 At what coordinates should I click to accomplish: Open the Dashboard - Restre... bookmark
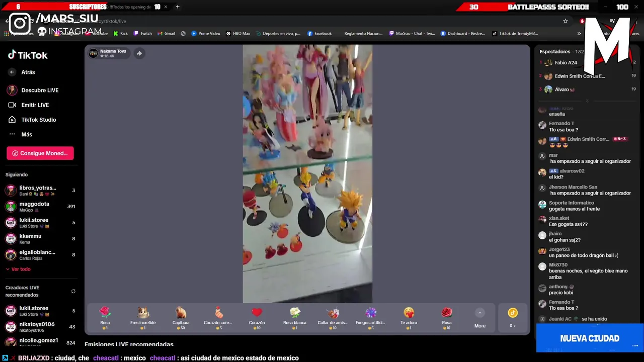pos(463,34)
